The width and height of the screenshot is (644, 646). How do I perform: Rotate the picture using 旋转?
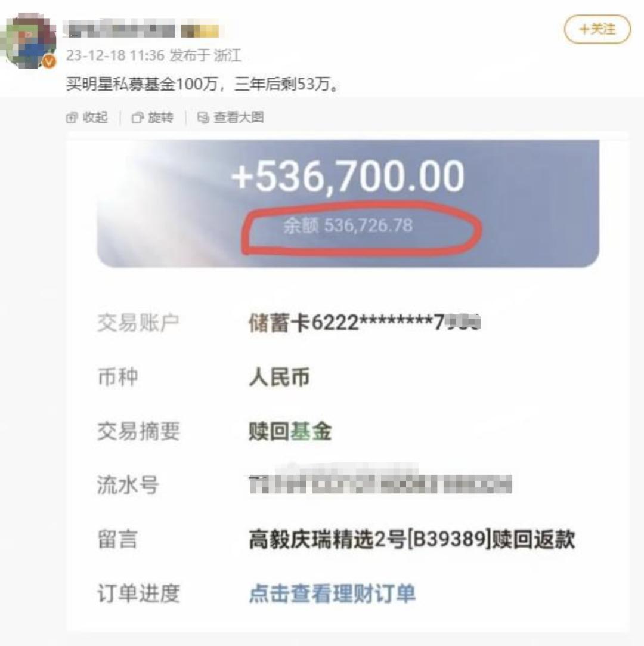(152, 118)
